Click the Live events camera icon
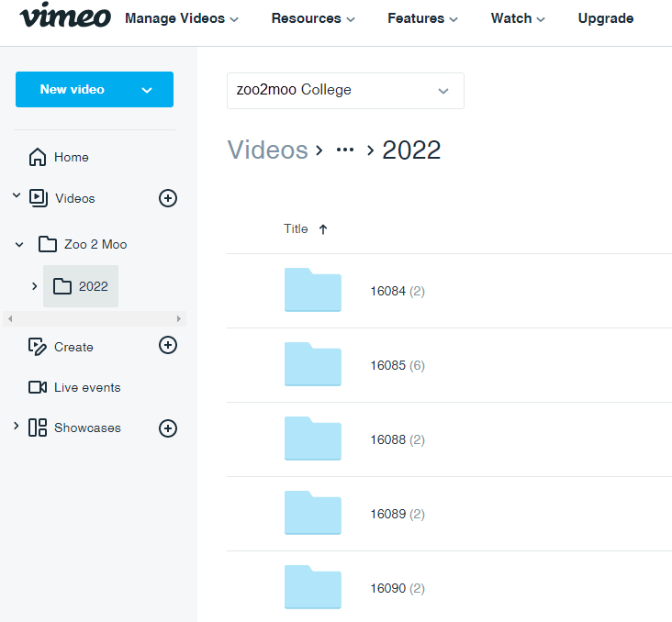 [x=38, y=387]
